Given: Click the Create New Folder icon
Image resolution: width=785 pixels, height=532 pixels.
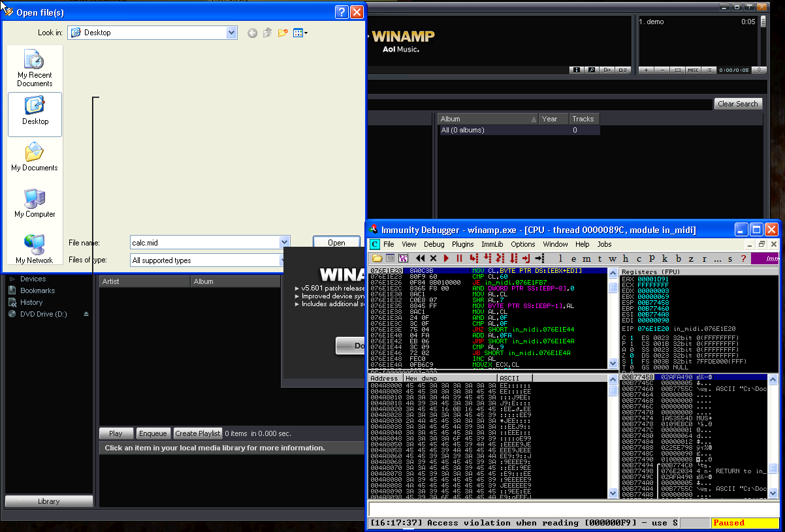Looking at the screenshot, I should (283, 33).
